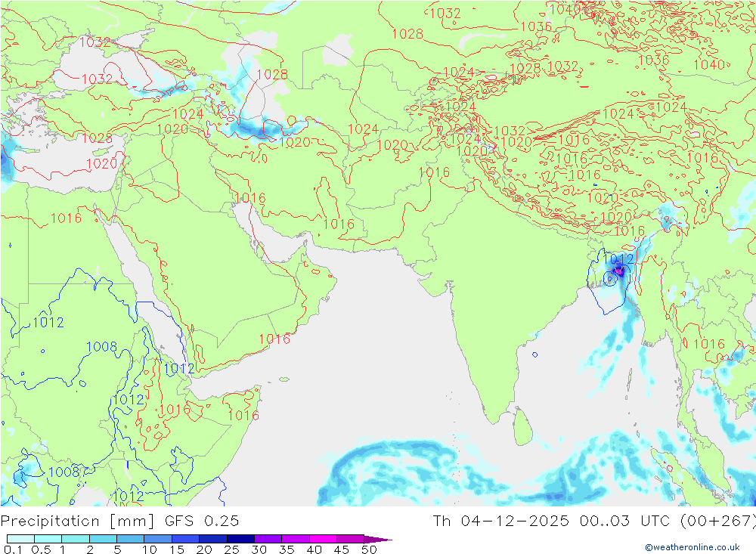Pick the 15–20 mm legend color box
This screenshot has width=756, height=554.
click(x=185, y=539)
